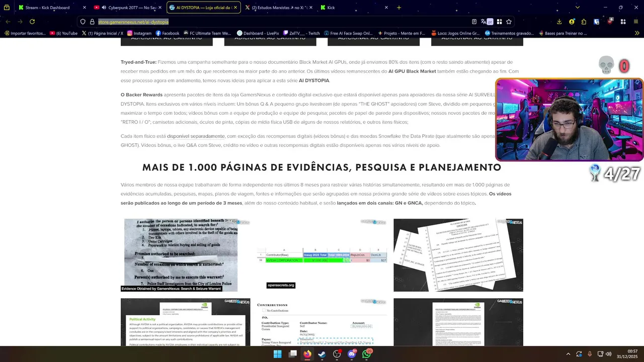This screenshot has height=362, width=644.
Task: Switch to Estudos Marxistas X tab
Action: (278, 8)
